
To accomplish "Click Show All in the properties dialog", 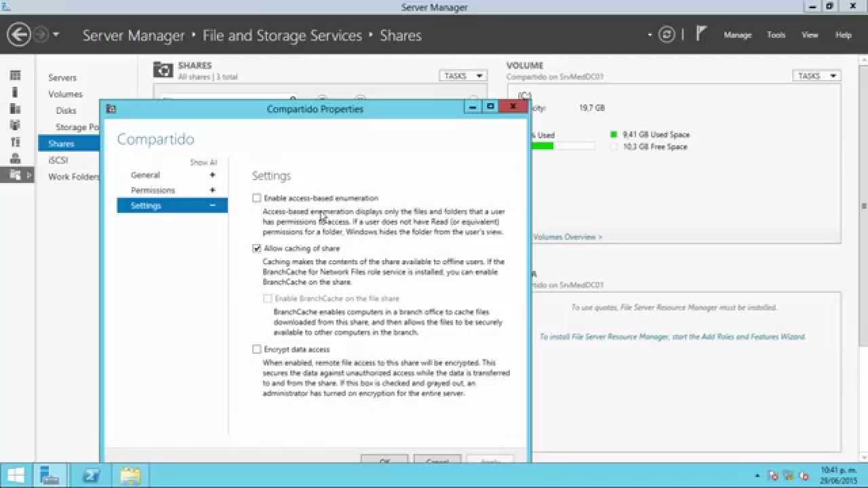I will [203, 163].
